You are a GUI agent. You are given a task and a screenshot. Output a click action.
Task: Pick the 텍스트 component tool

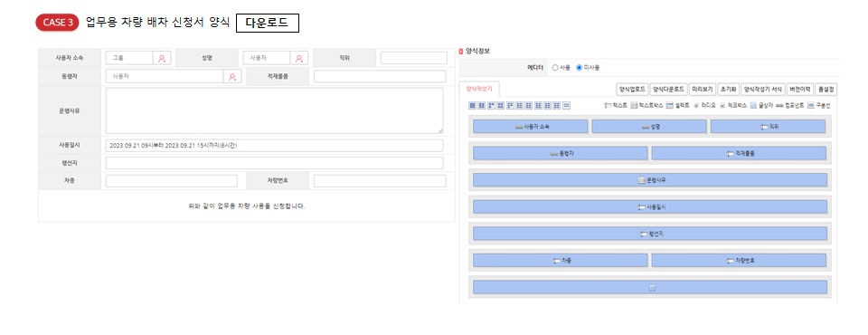coord(616,105)
